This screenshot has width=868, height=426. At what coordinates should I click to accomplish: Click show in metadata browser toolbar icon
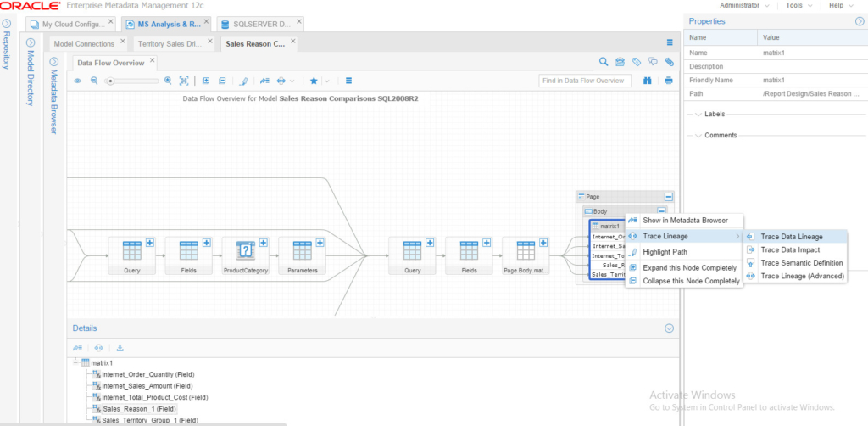pos(264,81)
